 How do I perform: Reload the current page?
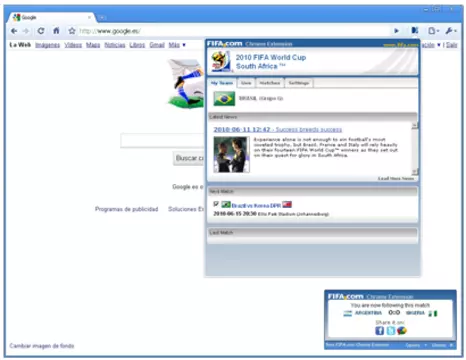pos(41,31)
